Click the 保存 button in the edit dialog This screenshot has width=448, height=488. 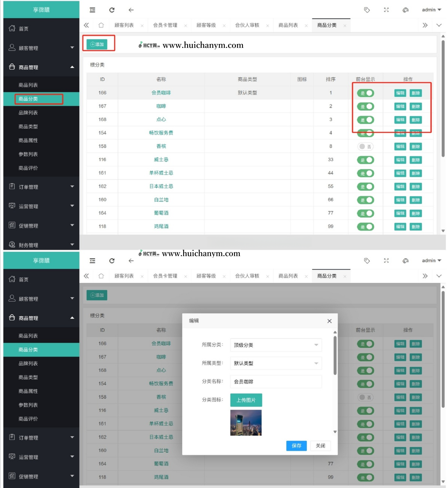tap(296, 446)
